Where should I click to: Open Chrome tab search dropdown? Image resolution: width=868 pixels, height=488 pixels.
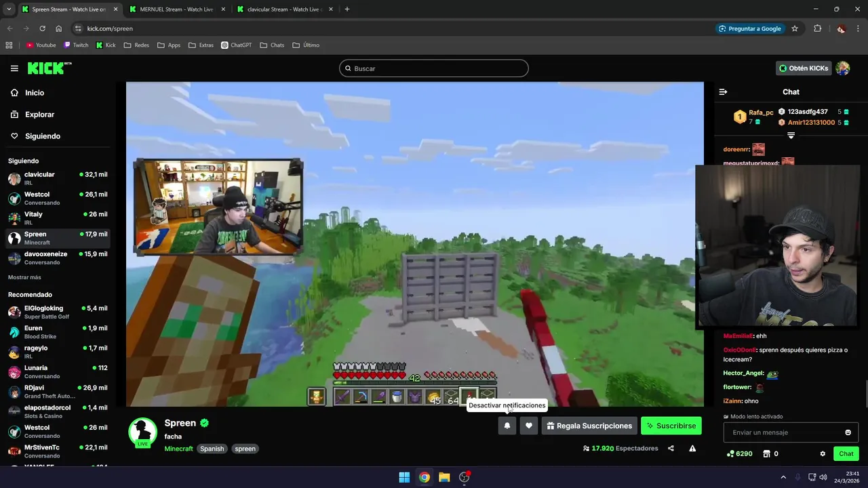(x=9, y=9)
